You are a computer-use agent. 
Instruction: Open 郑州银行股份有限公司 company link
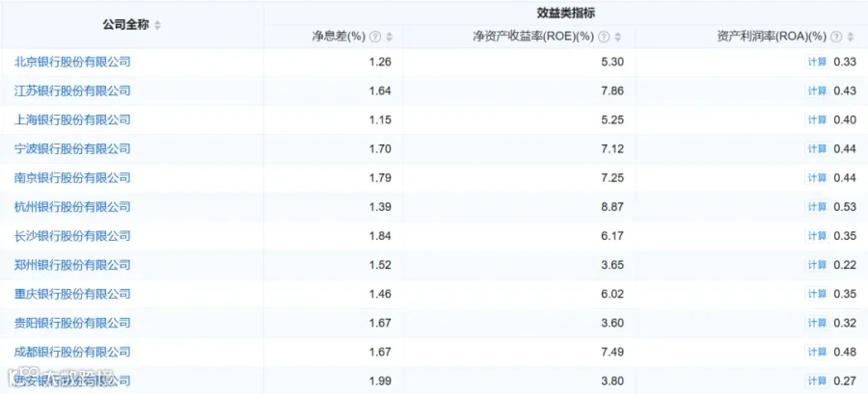point(72,265)
